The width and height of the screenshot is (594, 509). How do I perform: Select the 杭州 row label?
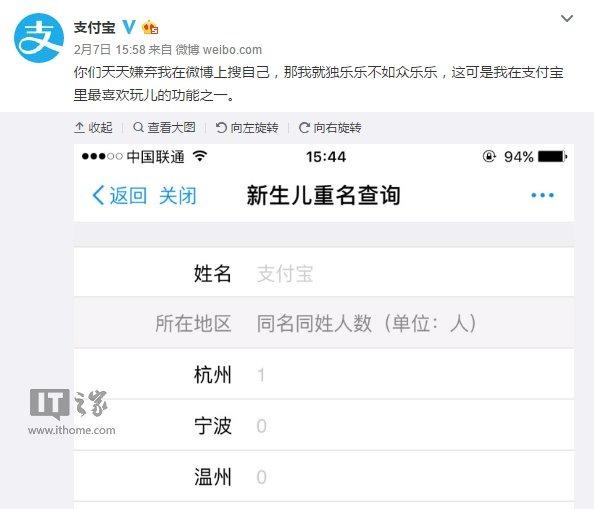[x=212, y=375]
